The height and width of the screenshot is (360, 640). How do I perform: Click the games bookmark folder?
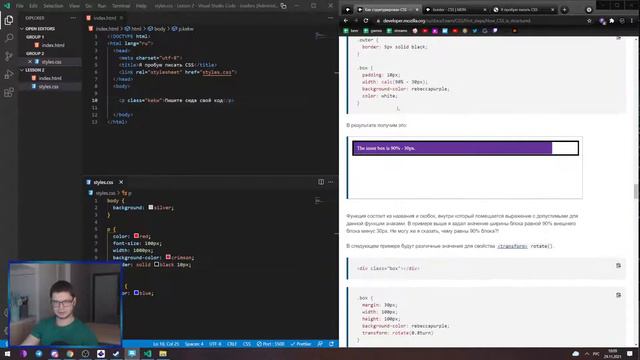pos(373,31)
